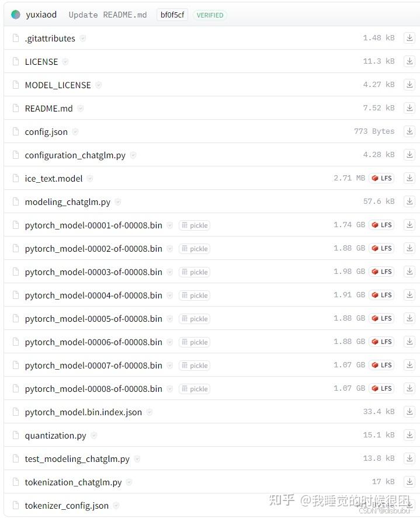The image size is (420, 518).
Task: Open commit hash bf0f5cf
Action: pos(172,15)
